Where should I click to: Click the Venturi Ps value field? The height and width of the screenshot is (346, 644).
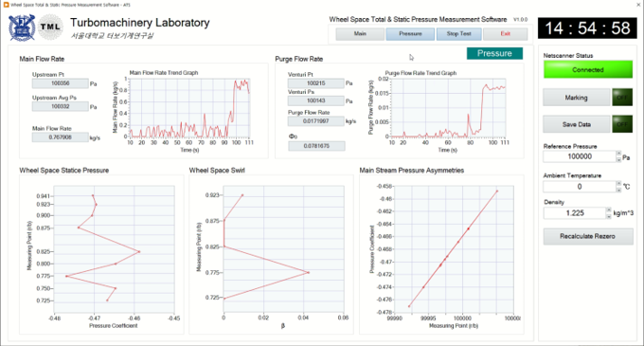pos(315,100)
